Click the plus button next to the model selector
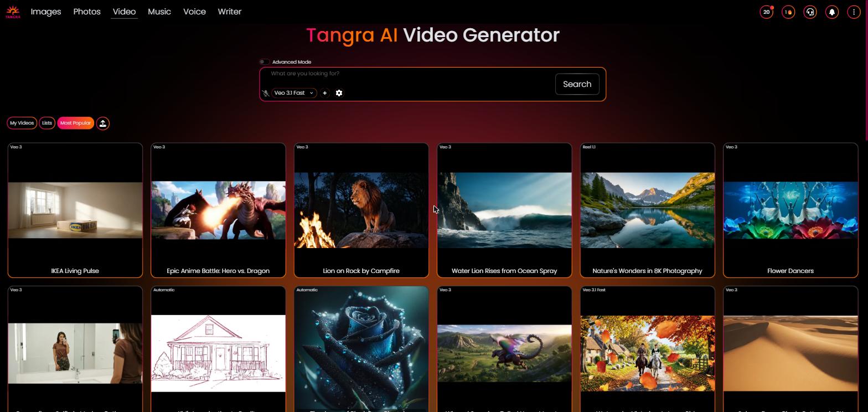This screenshot has height=412, width=868. [x=325, y=93]
